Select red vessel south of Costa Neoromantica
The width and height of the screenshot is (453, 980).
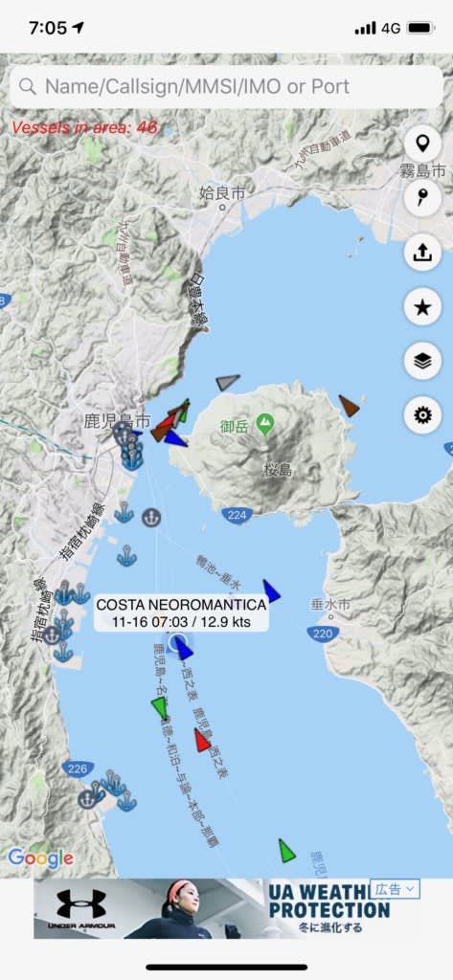point(201,740)
